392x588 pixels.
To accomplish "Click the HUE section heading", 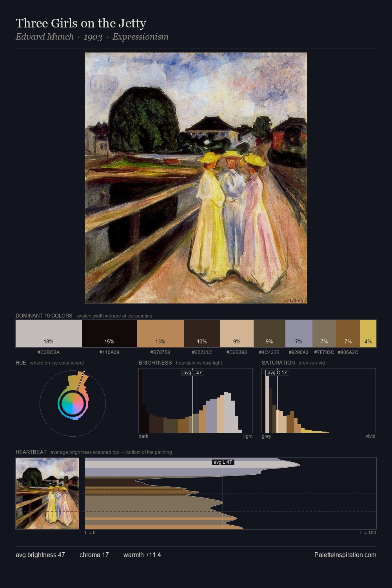I will click(21, 363).
